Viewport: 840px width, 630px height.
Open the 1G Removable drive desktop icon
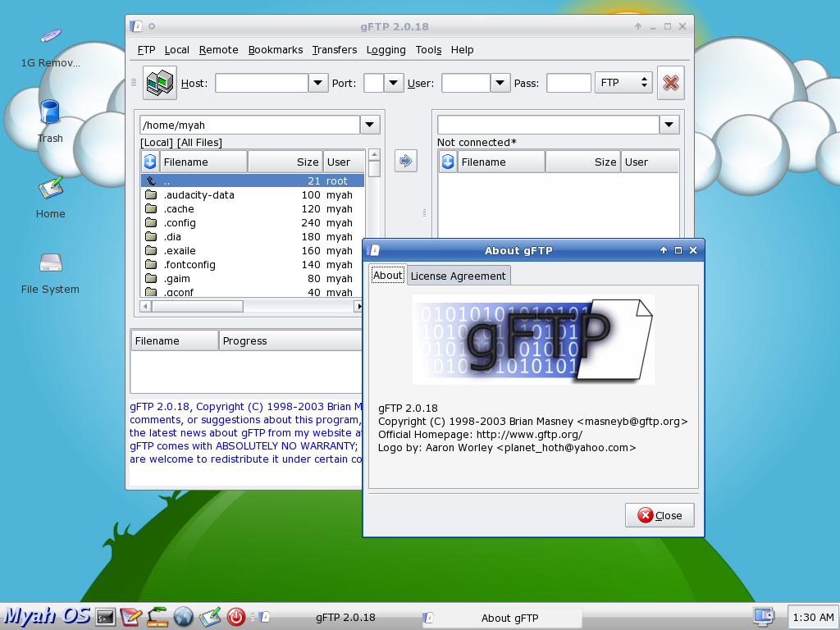click(50, 36)
